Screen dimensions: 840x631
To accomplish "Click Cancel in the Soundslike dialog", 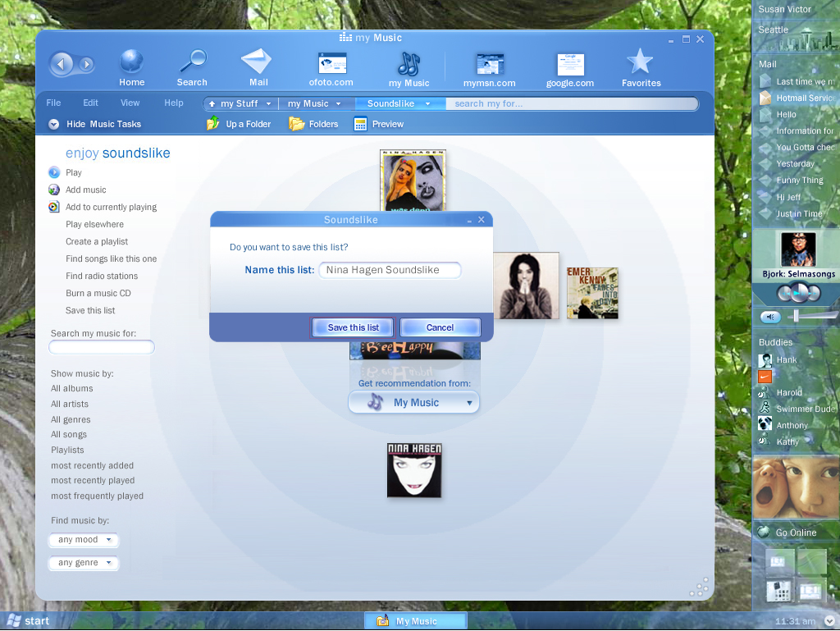I will (440, 327).
